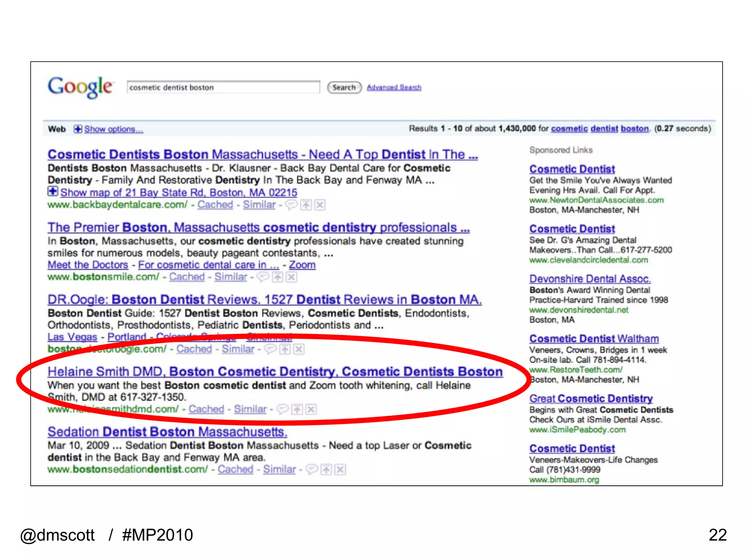Promote the bostonsmile.com result with up-arrow icon

[278, 277]
